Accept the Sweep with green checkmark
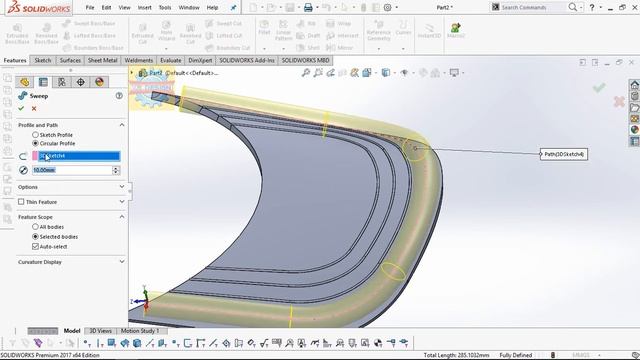640x360 pixels. pos(21,109)
